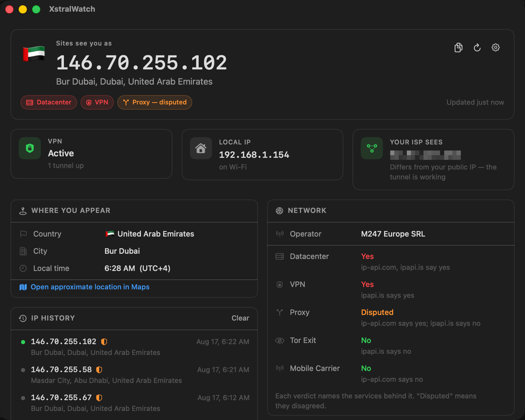Click the M247 Europe SRL operator value
Image resolution: width=525 pixels, height=420 pixels.
[393, 234]
